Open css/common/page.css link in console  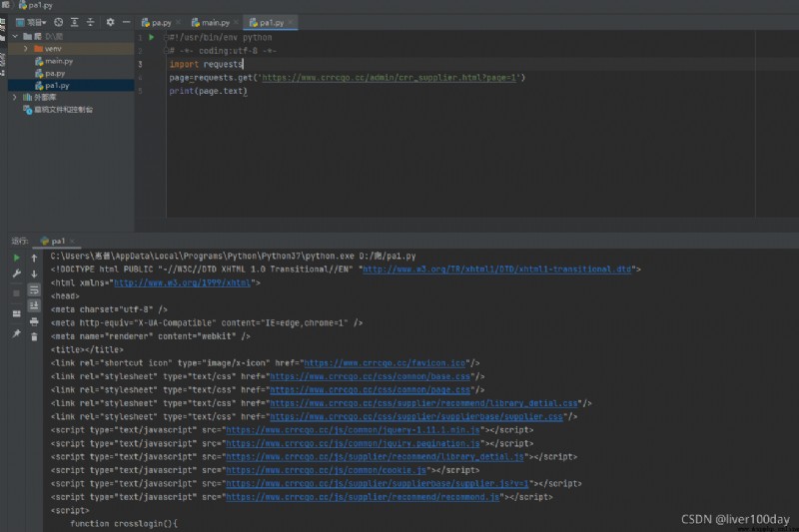point(370,390)
